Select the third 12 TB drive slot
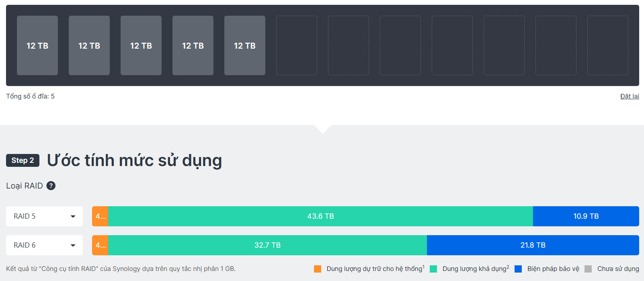 point(141,45)
